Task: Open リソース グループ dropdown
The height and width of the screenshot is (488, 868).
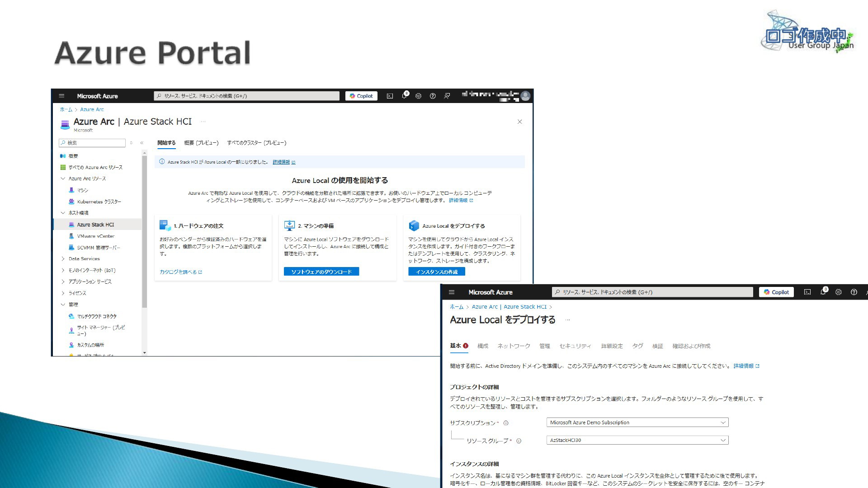Action: (637, 440)
